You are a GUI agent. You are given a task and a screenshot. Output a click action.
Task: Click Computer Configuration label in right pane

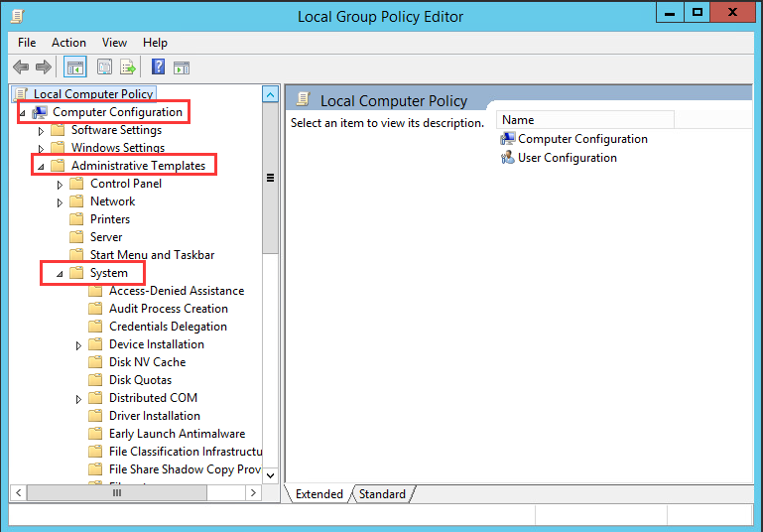pyautogui.click(x=582, y=139)
